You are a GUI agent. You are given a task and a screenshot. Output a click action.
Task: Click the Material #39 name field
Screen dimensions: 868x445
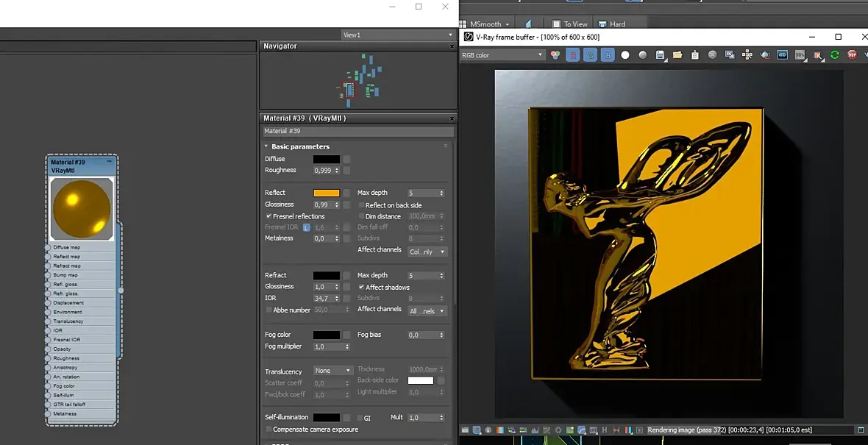pos(358,131)
